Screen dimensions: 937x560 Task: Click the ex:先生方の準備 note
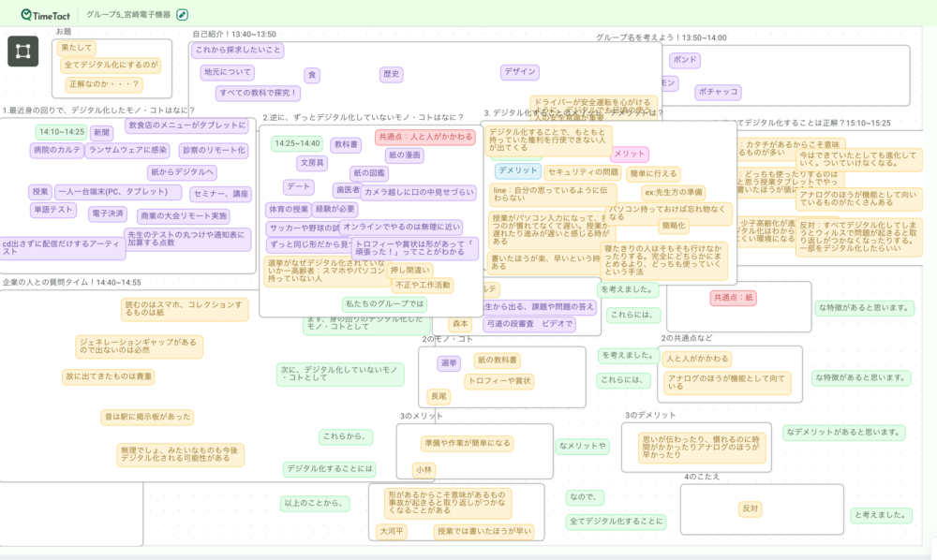point(674,193)
